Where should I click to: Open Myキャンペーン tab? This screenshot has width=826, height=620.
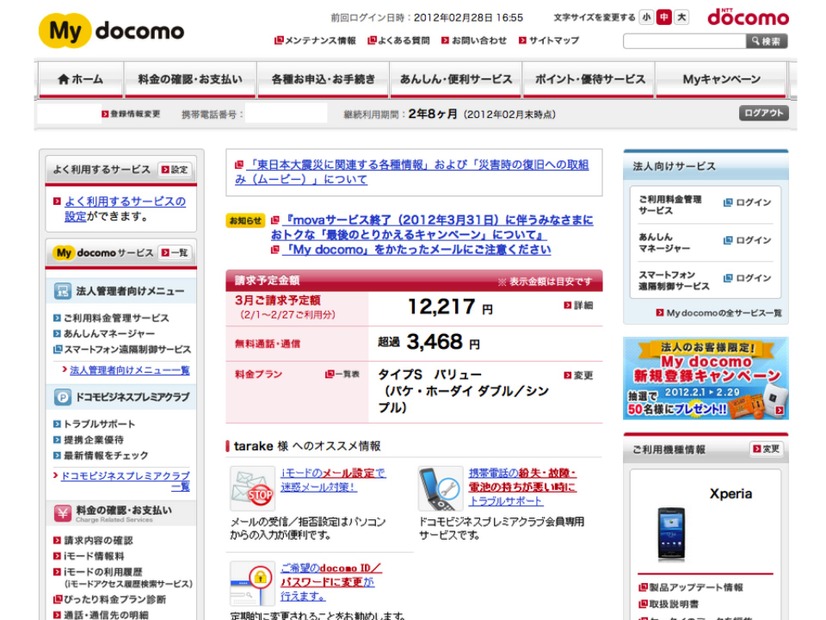click(x=721, y=80)
